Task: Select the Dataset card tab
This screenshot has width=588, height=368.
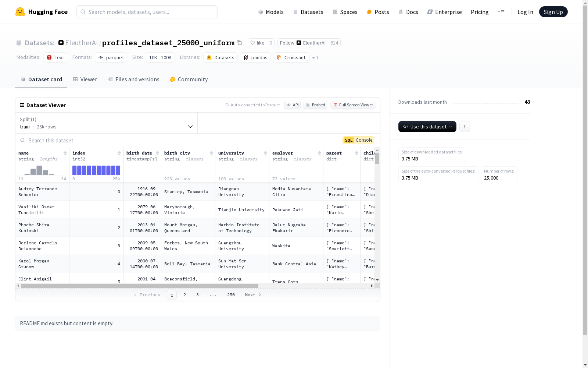Action: (41, 79)
